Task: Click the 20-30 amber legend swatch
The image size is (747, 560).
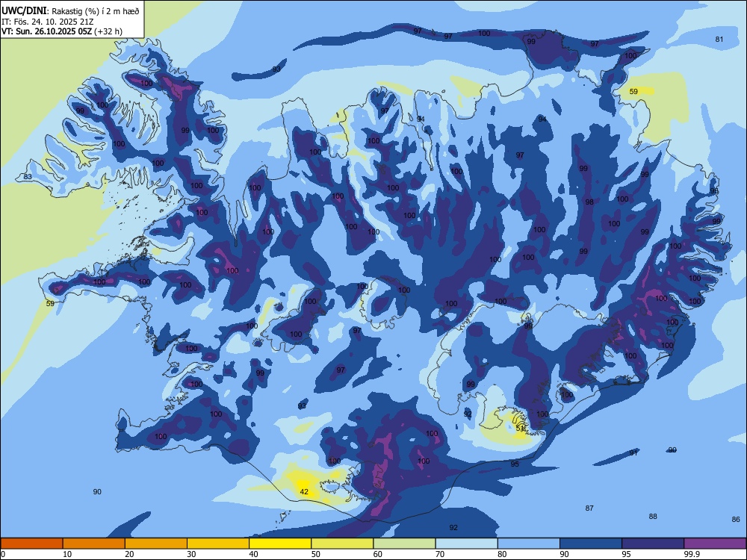Action: 156,544
